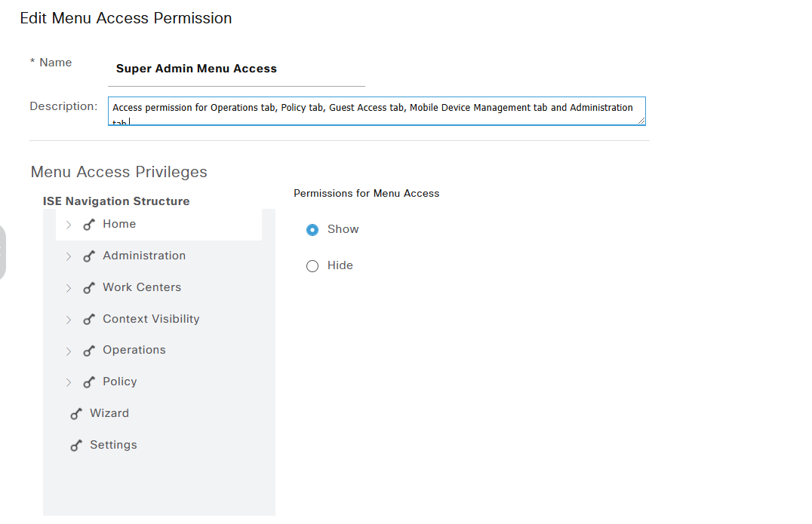The image size is (812, 524).
Task: Click the key icon beside Settings
Action: pos(76,446)
